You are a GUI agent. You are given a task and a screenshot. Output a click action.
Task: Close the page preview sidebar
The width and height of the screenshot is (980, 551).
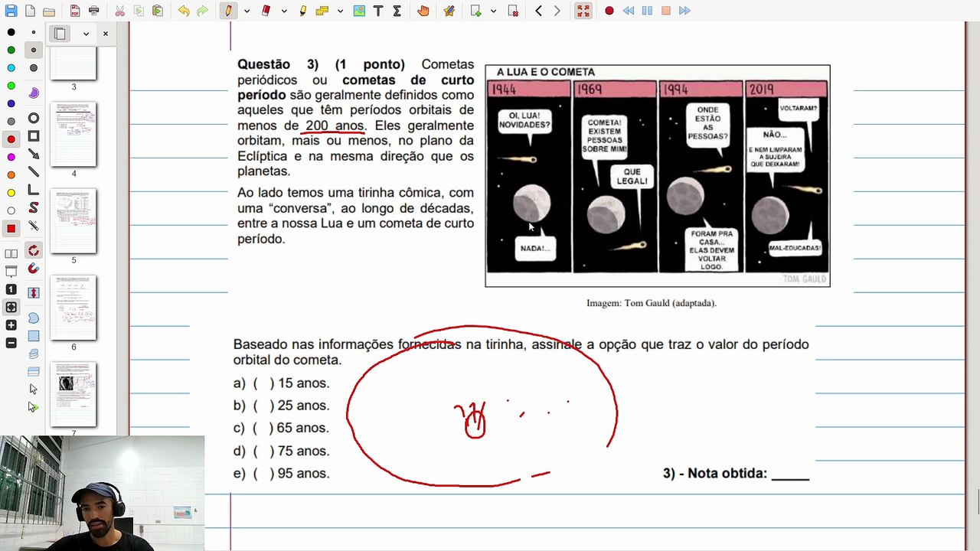106,34
